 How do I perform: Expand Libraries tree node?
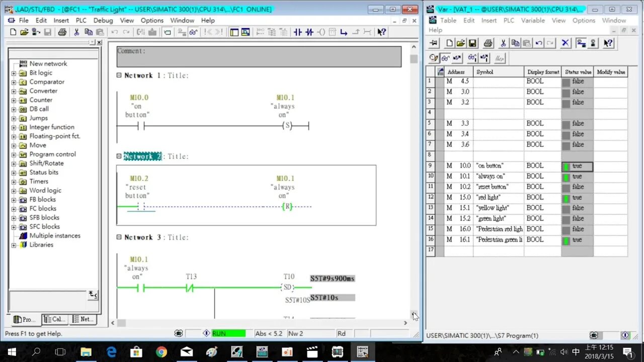pyautogui.click(x=14, y=245)
